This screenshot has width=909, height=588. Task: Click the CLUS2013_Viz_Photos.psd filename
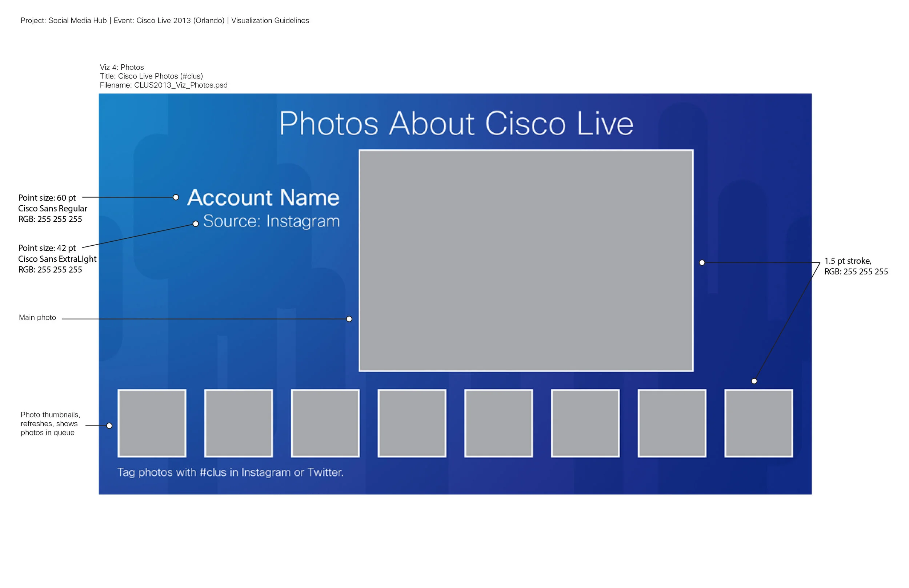click(164, 85)
